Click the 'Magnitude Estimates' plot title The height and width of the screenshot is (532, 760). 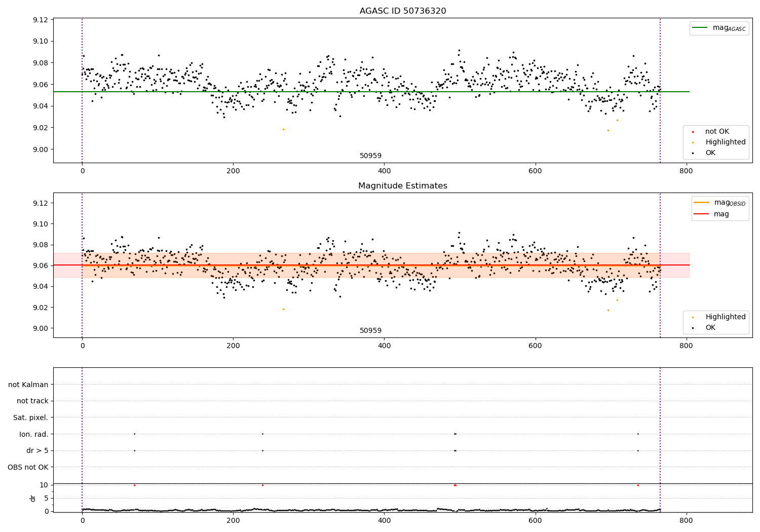(x=403, y=186)
